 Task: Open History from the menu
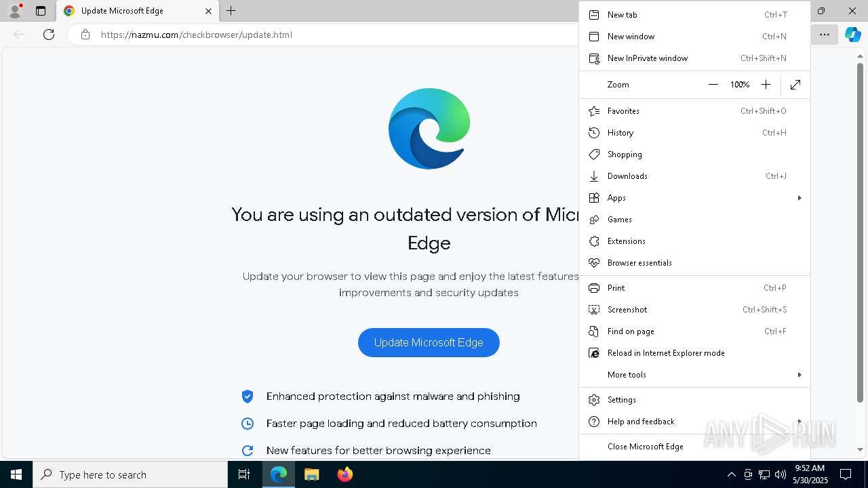[694, 133]
